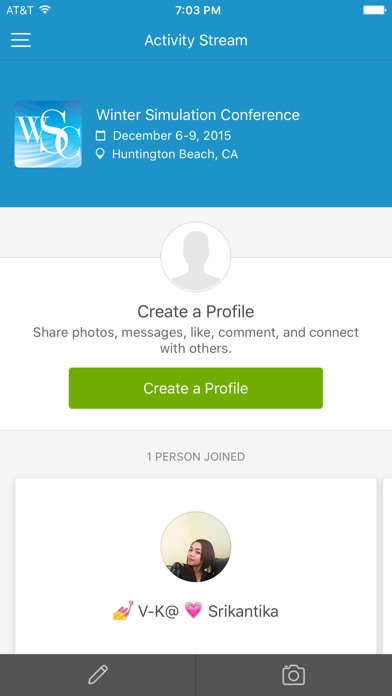Click the blank profile avatar placeholder
392x696 pixels.
point(196,257)
